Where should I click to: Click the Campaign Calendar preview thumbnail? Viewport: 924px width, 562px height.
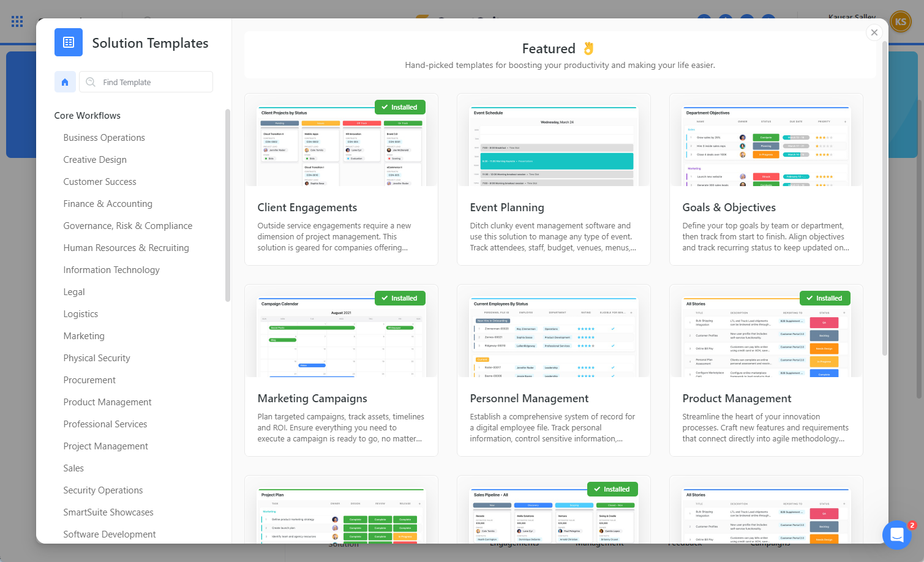[x=341, y=337]
